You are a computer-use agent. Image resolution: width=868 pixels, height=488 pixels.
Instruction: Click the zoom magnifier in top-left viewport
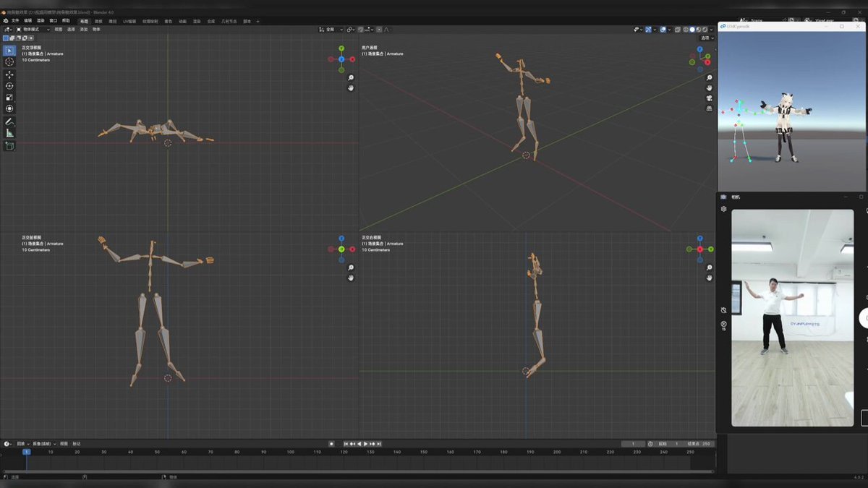point(351,78)
